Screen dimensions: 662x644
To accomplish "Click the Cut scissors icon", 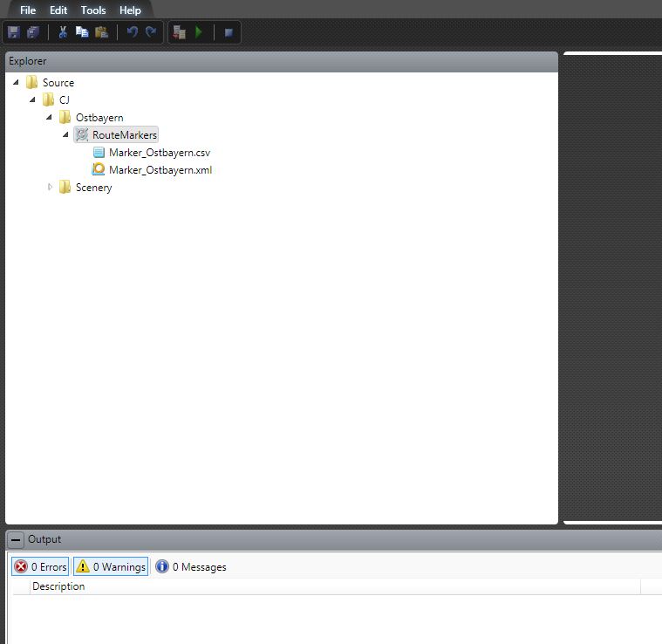I will point(63,32).
